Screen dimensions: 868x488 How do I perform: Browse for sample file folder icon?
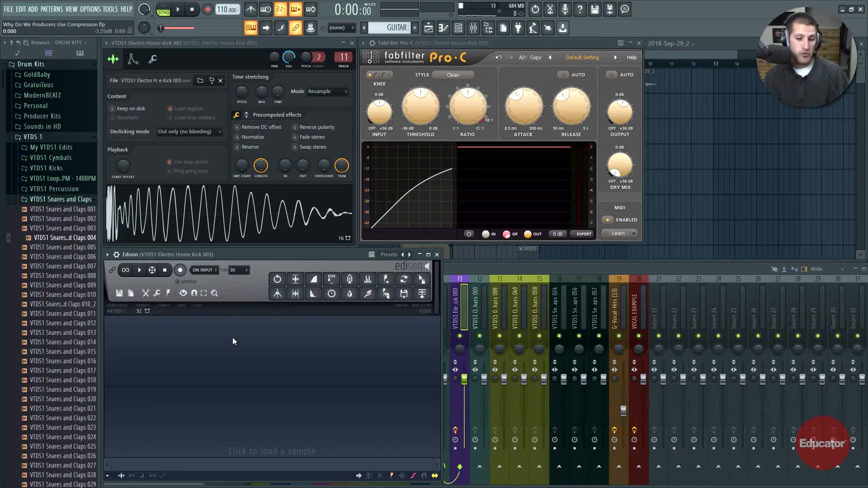200,80
